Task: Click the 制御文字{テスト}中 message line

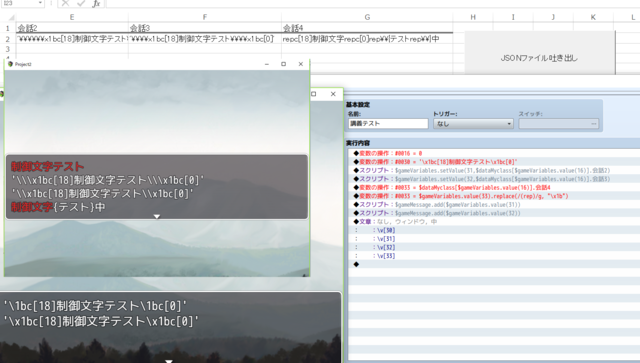Action: 58,207
